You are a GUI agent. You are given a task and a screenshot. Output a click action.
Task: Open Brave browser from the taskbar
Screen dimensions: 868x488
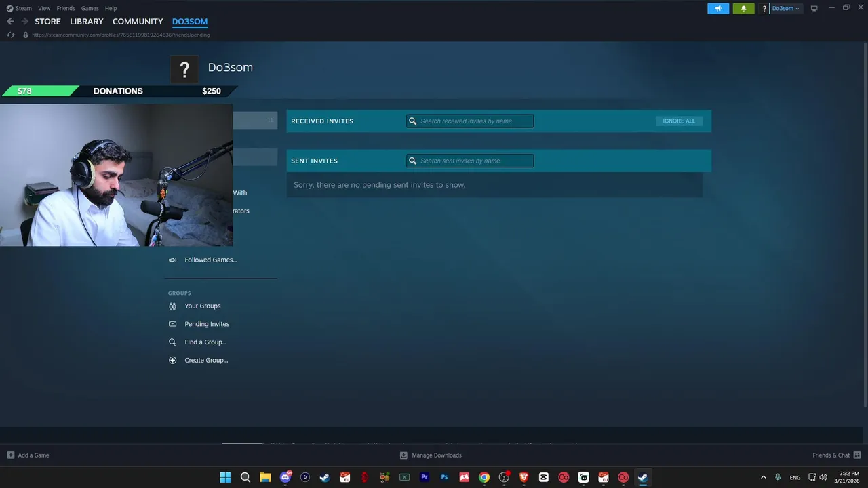pos(524,477)
